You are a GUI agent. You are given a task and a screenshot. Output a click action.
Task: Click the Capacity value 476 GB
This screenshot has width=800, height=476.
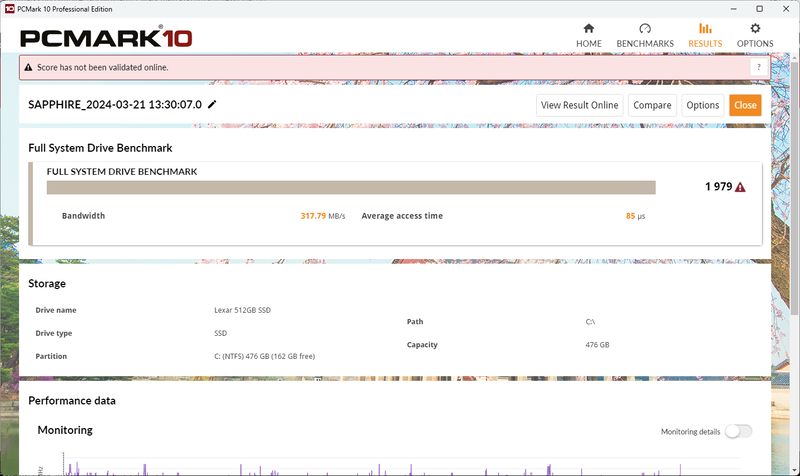597,345
